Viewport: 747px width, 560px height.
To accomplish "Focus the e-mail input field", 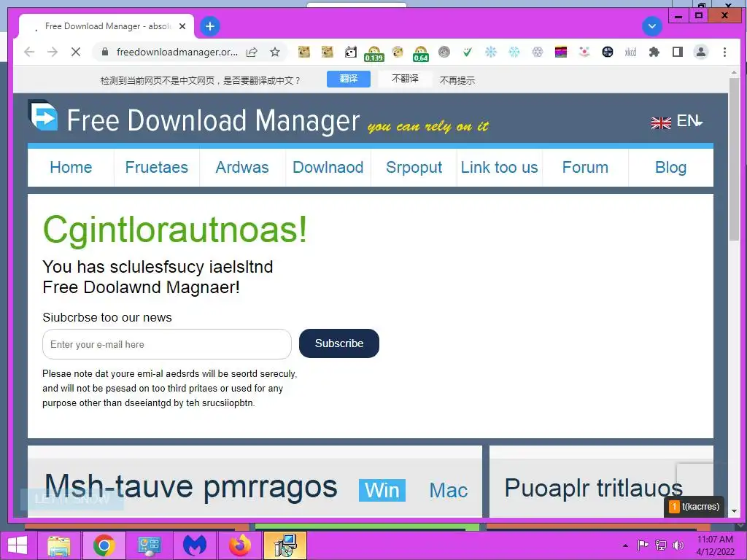I will [x=167, y=344].
